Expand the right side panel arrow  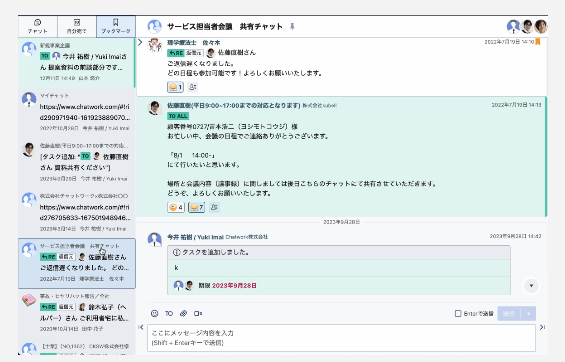[542, 327]
